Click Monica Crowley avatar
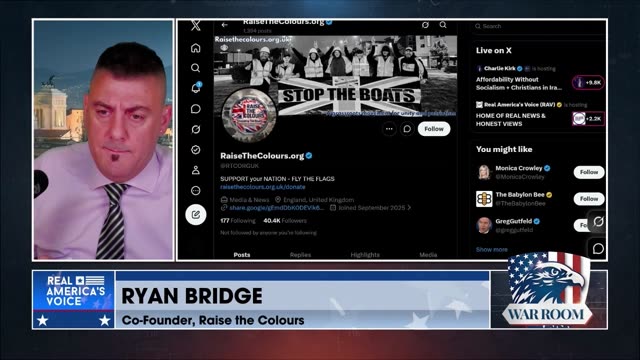This screenshot has width=640, height=360. 484,172
